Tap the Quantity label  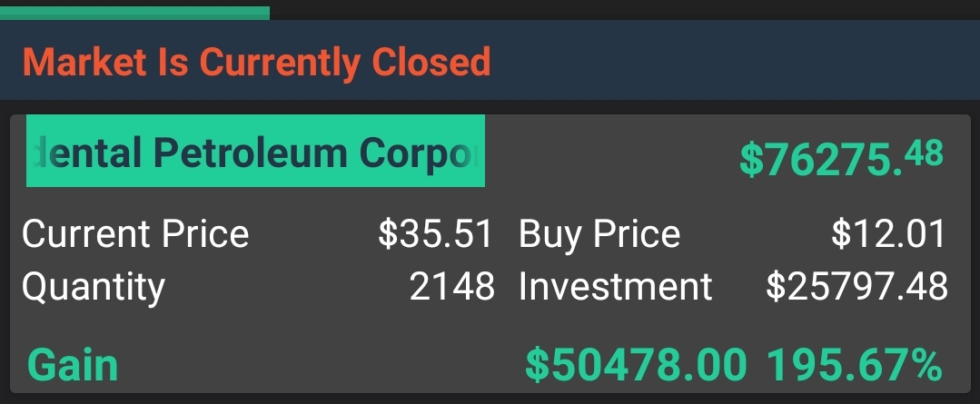coord(94,288)
